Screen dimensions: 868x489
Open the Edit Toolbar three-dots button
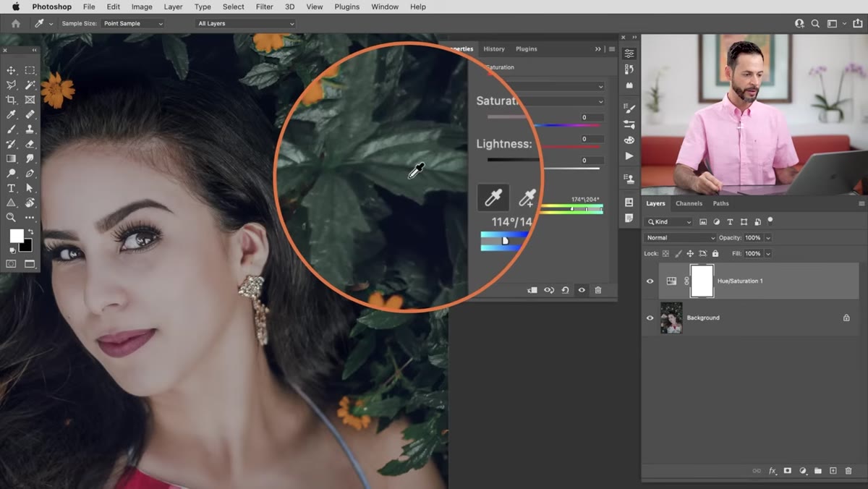coord(30,217)
